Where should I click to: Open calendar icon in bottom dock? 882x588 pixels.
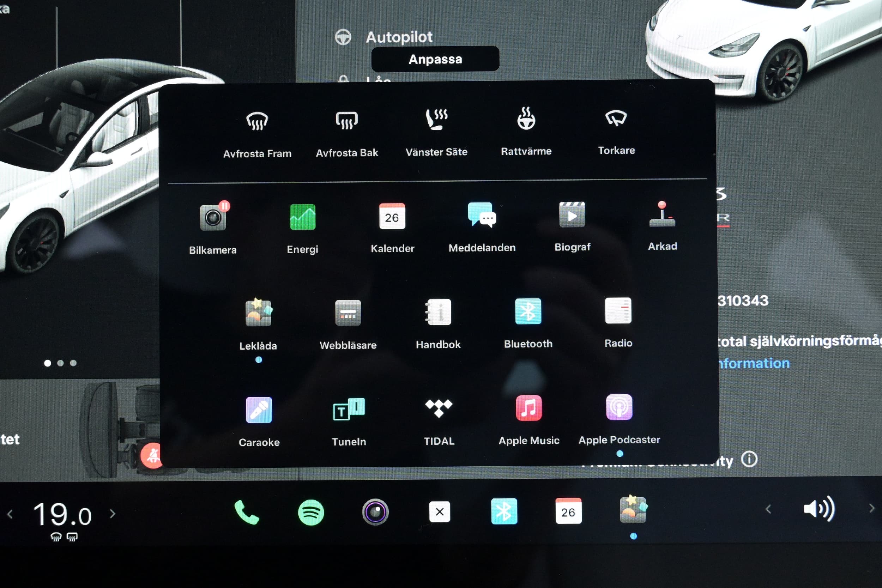568,511
